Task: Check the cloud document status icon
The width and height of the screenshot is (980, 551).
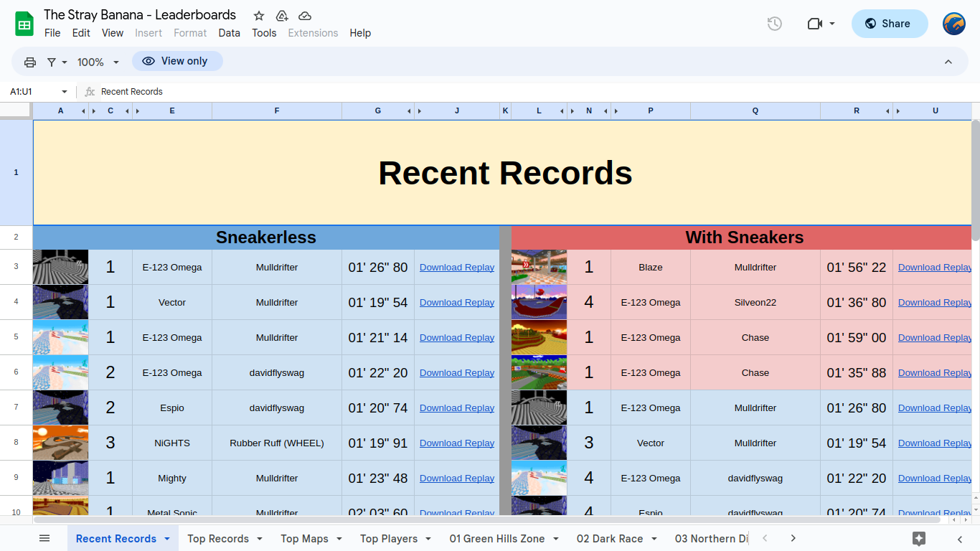Action: tap(305, 16)
